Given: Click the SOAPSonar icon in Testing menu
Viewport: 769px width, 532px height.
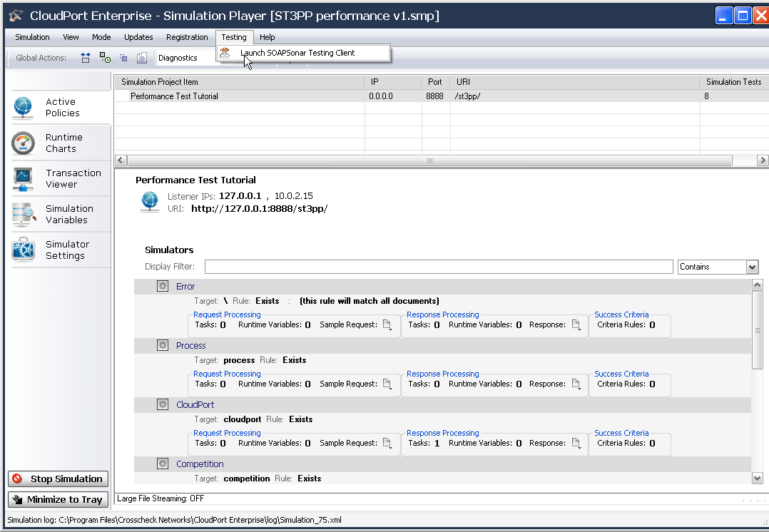Looking at the screenshot, I should (x=225, y=53).
